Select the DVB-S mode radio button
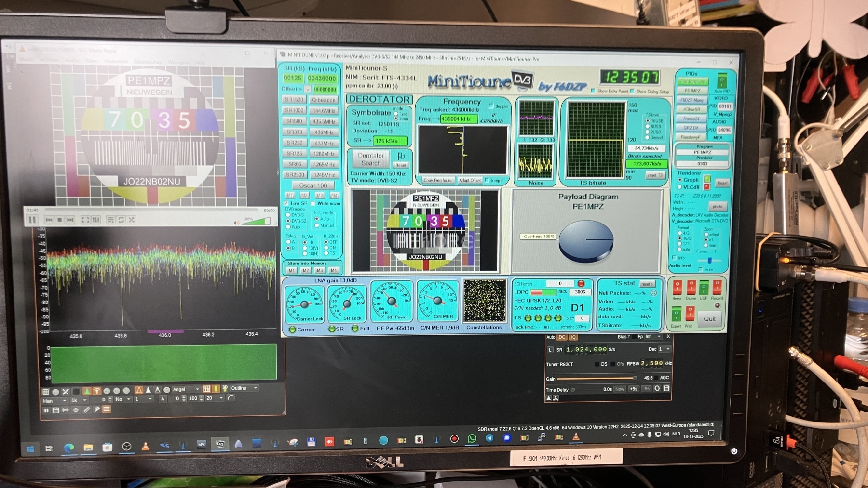The image size is (868, 488). pyautogui.click(x=288, y=215)
